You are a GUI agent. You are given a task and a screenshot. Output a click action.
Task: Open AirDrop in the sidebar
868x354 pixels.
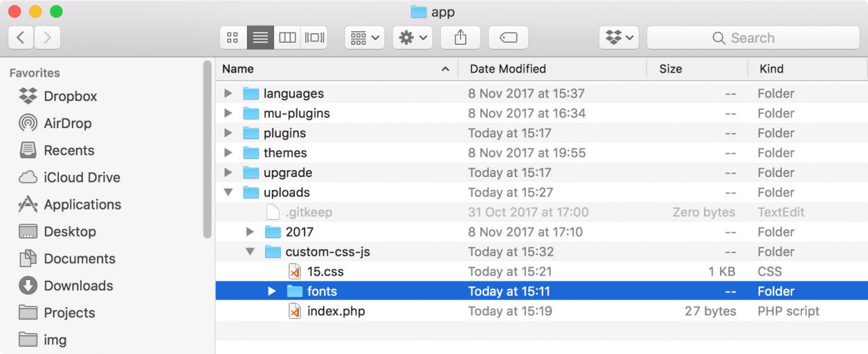[67, 123]
